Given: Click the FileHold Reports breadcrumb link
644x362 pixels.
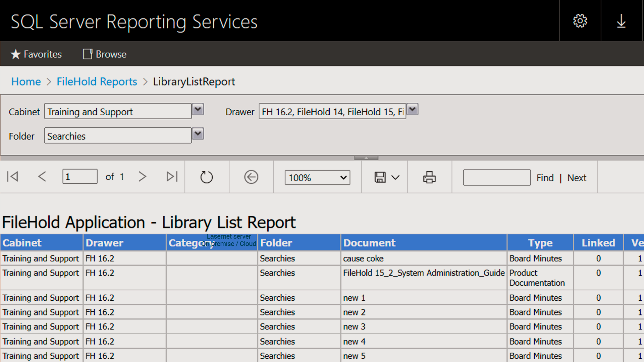Looking at the screenshot, I should tap(97, 81).
